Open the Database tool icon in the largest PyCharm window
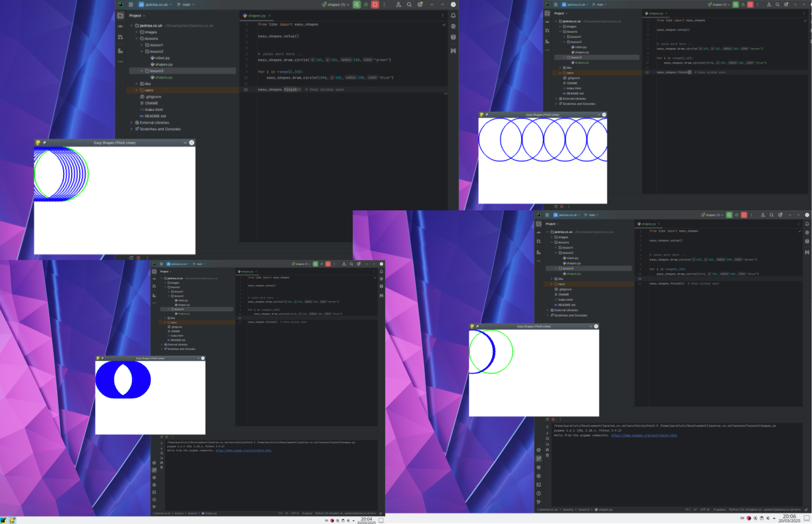Viewport: 812px width, 524px height. click(453, 37)
